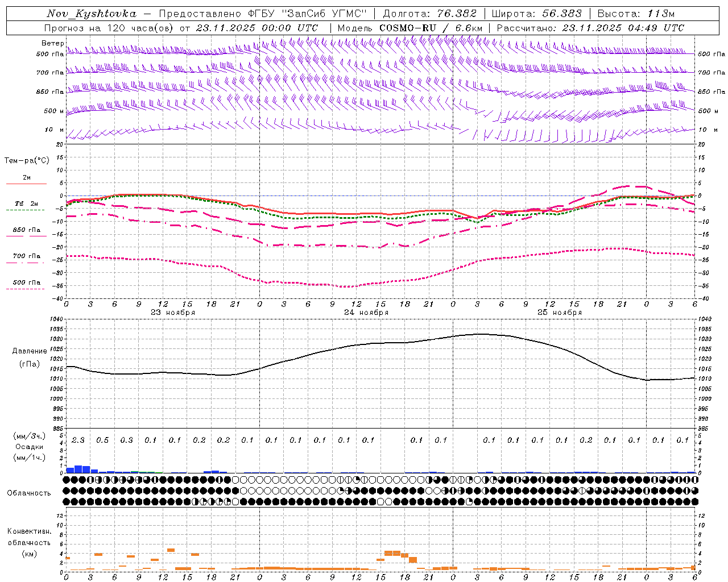Click the 'Высота: 113м' elevation value

click(x=636, y=14)
